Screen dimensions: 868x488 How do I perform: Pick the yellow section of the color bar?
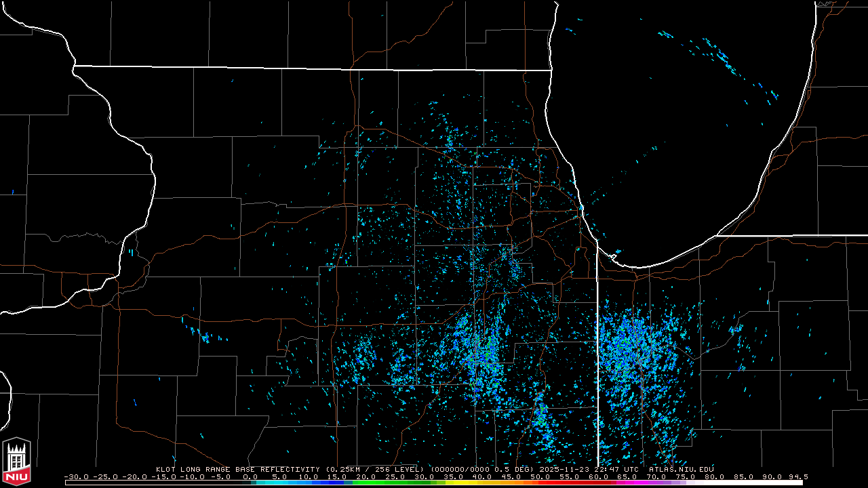475,483
